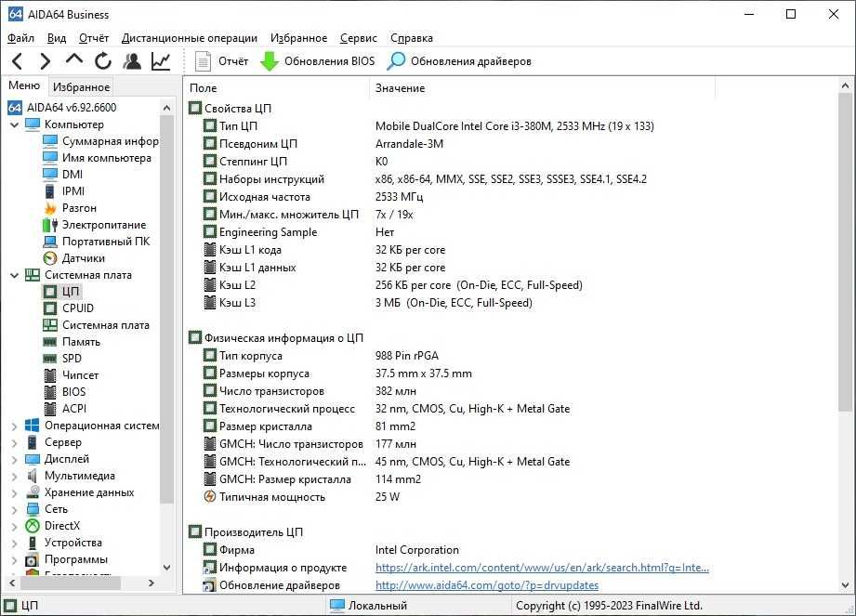
Task: Select the Имя компьютера tree item
Action: tap(98, 158)
